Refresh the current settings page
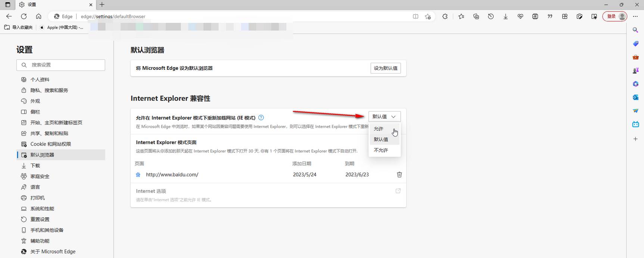 point(24,16)
